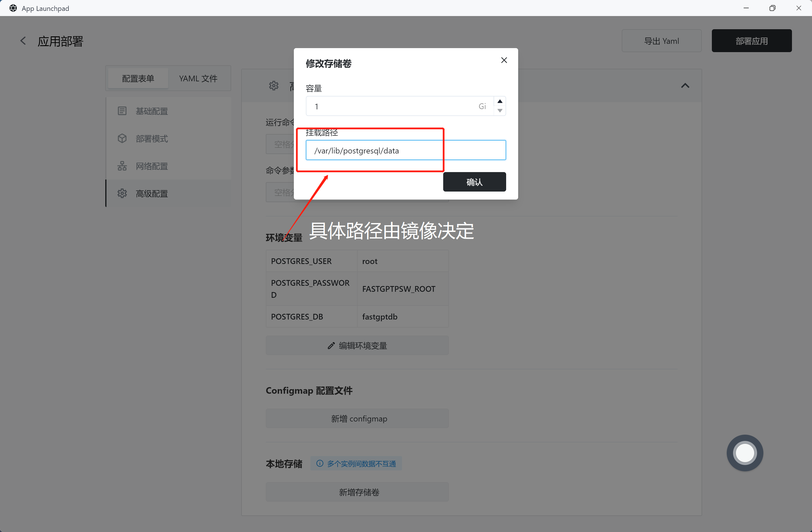
Task: Click the gear icon in the panel header
Action: (x=274, y=86)
